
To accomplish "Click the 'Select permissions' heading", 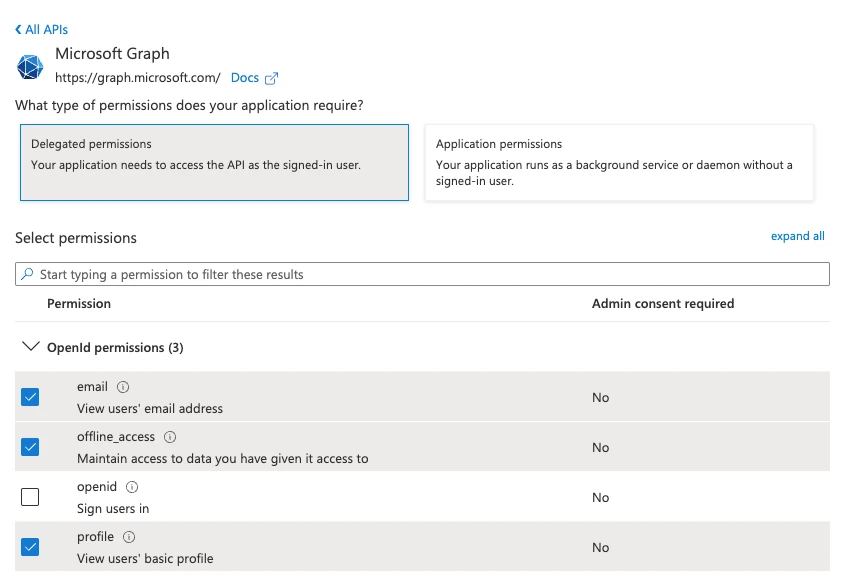I will coord(76,238).
